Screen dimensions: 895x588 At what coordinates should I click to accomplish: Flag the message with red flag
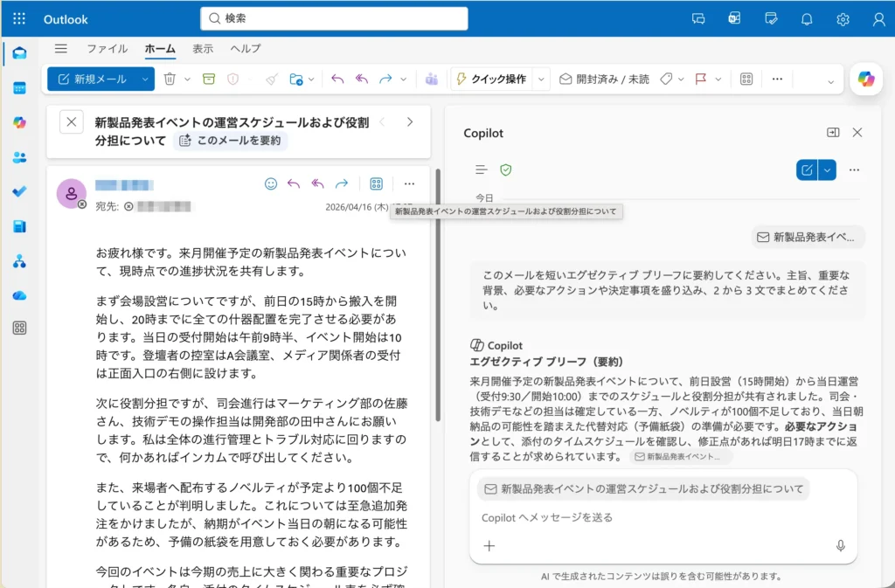pos(701,79)
